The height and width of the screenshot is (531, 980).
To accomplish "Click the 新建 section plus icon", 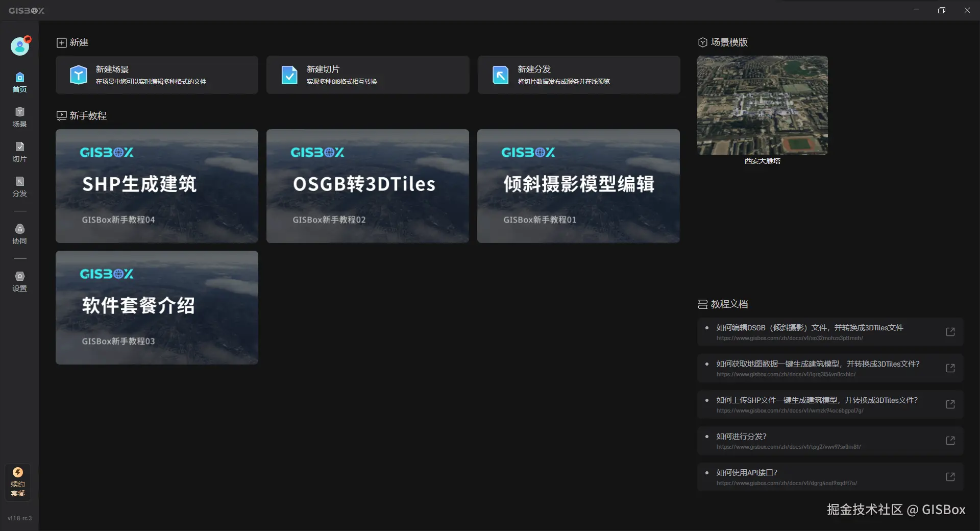I will [x=61, y=43].
